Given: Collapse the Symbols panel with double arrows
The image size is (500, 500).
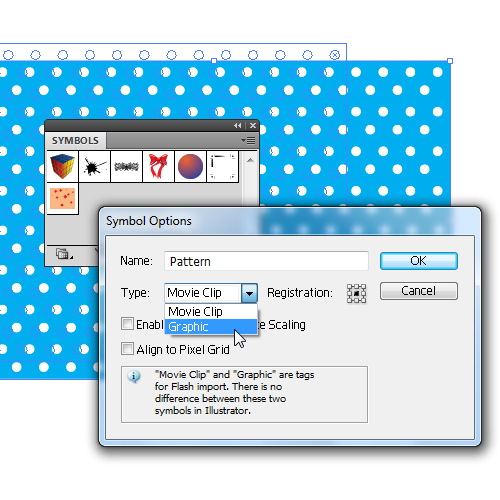Looking at the screenshot, I should [x=238, y=126].
